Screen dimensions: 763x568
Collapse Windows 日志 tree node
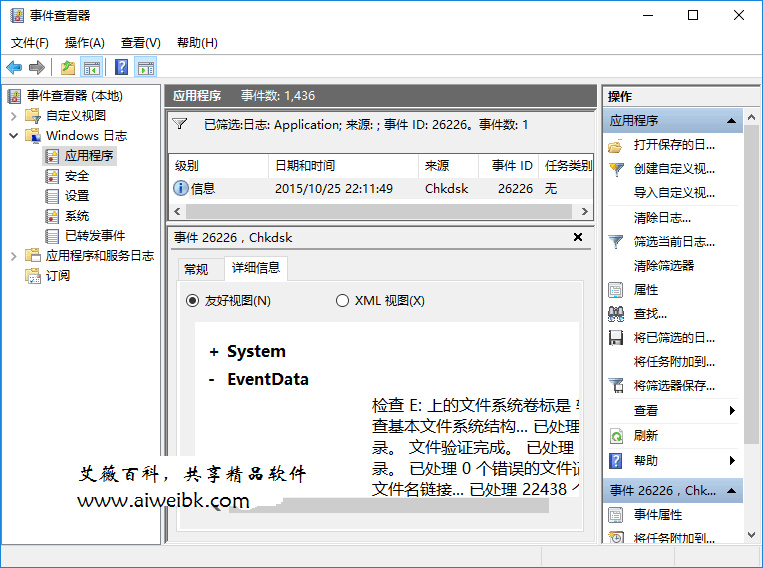tap(14, 136)
